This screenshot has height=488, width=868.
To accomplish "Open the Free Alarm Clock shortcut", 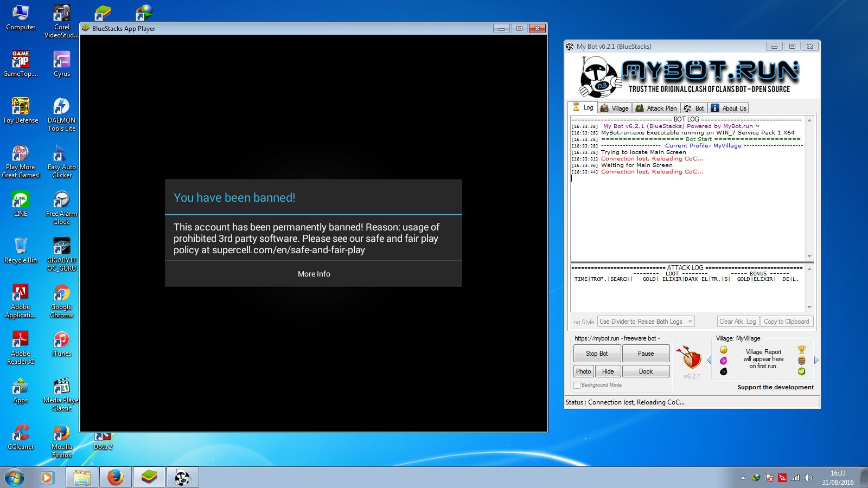I will tap(61, 208).
